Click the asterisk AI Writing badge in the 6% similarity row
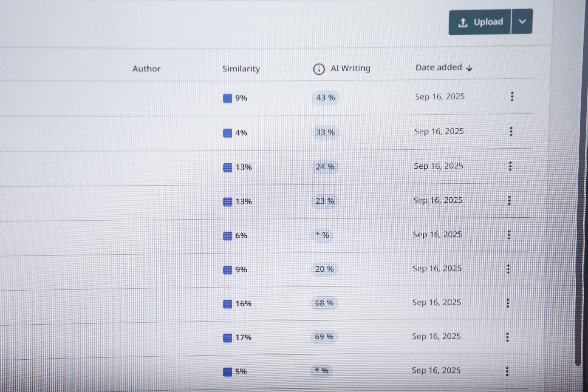This screenshot has width=588, height=392. [x=322, y=235]
